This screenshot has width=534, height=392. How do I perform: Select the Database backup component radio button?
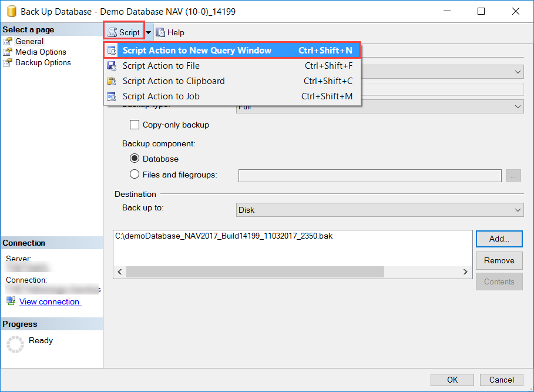[x=135, y=158]
